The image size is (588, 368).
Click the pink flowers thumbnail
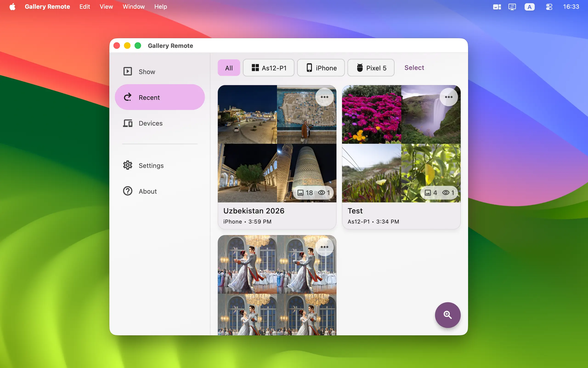point(371,114)
